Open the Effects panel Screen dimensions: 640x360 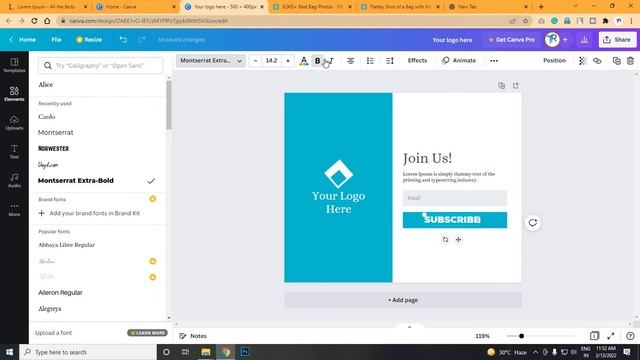click(417, 61)
